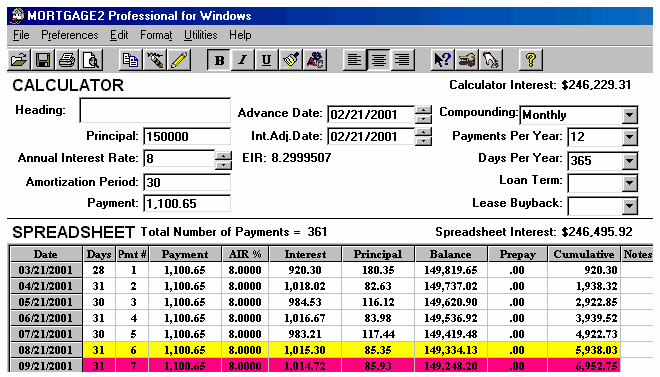Click the yellow question mark help icon
This screenshot has width=660, height=377.
tap(530, 60)
